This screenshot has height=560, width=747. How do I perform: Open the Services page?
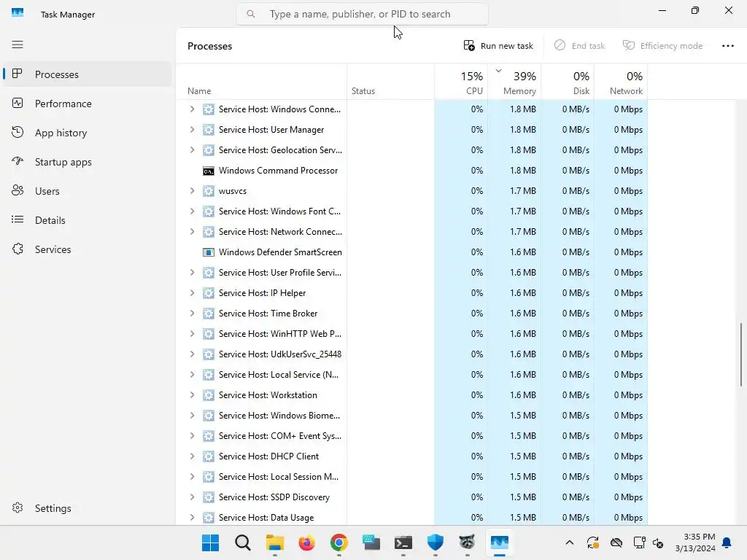coord(88,249)
